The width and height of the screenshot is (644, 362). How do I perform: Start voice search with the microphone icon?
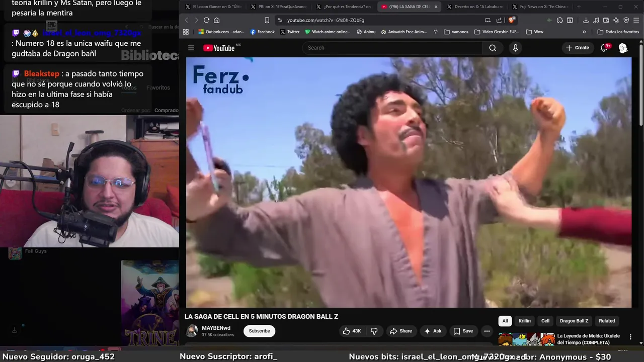(x=515, y=48)
